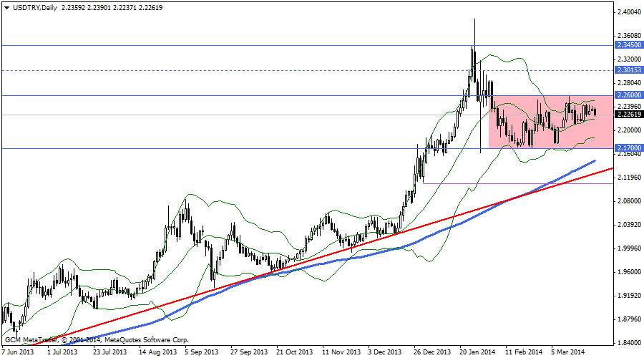Select the 2.17000 support level label
This screenshot has height=358, width=644.
coord(629,148)
